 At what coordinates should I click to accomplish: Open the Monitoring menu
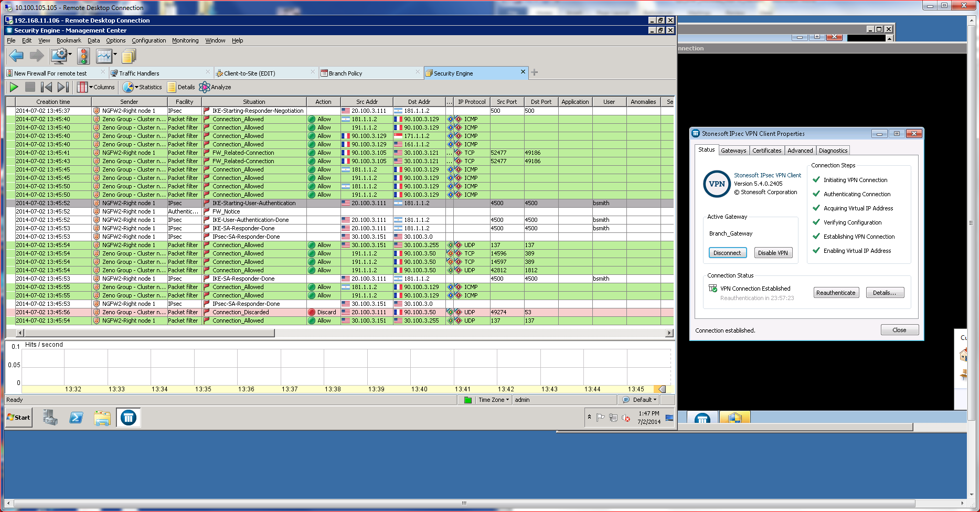pyautogui.click(x=185, y=40)
